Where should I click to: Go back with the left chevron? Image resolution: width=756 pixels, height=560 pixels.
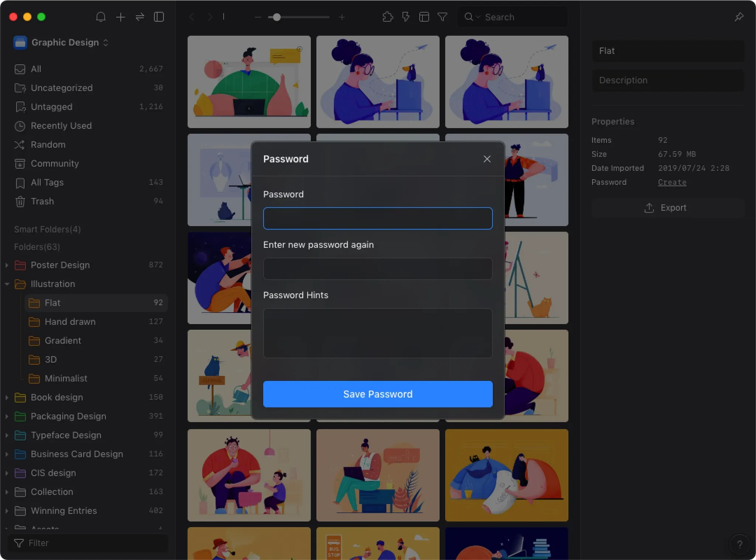pos(192,17)
